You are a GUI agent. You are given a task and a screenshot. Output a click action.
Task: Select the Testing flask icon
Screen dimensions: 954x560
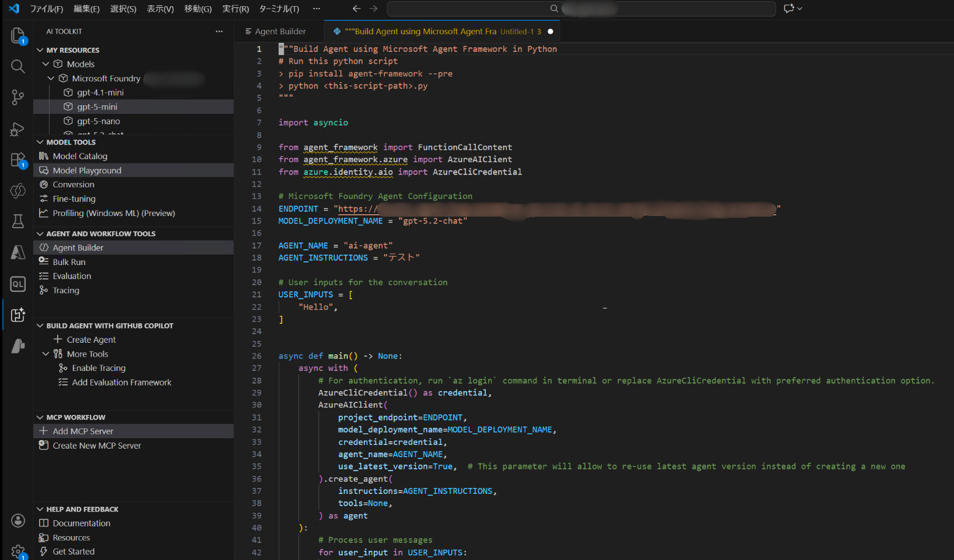(17, 222)
